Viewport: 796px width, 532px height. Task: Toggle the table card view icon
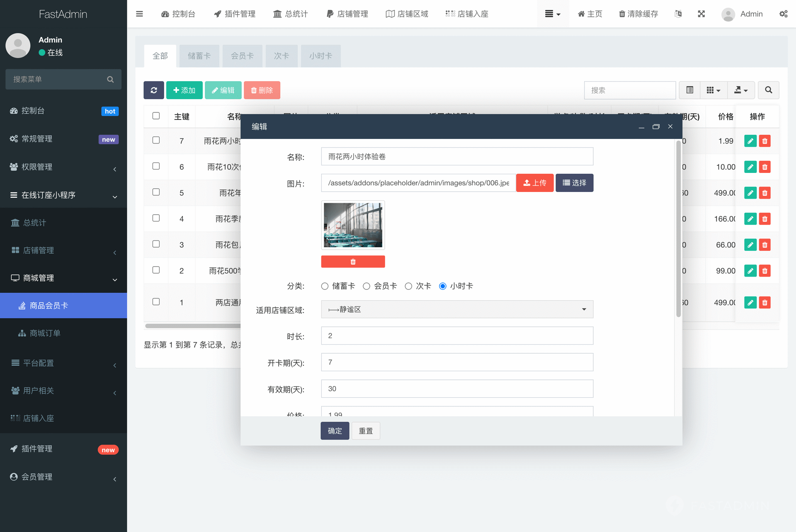coord(689,90)
